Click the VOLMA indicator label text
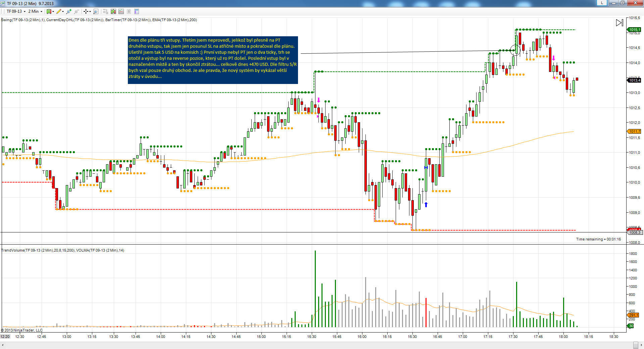644x349 pixels. 100,250
